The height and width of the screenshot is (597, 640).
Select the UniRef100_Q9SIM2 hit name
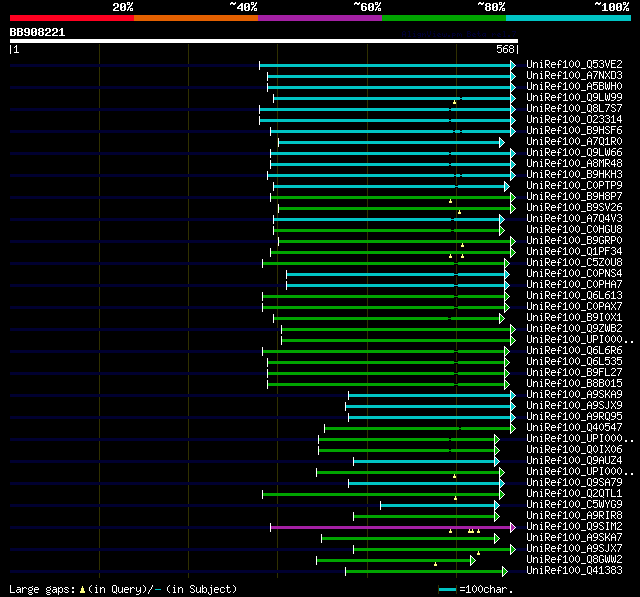click(x=574, y=527)
